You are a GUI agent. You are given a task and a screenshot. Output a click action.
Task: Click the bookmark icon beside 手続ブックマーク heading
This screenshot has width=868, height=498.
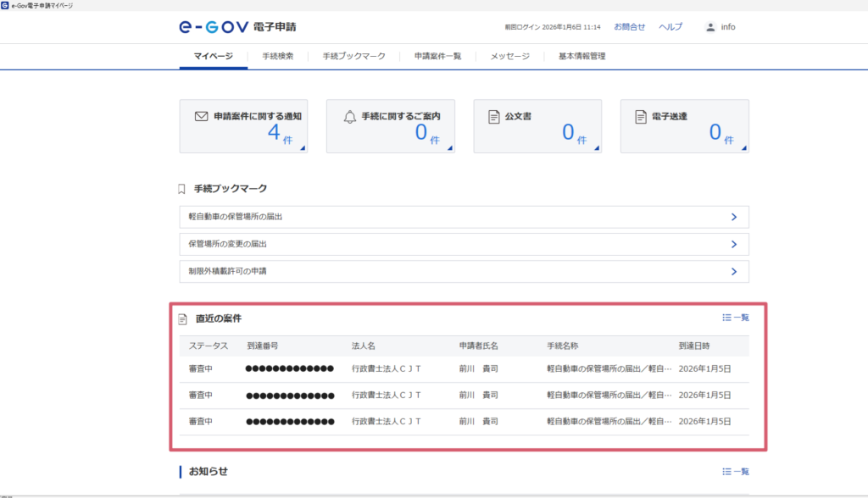181,188
